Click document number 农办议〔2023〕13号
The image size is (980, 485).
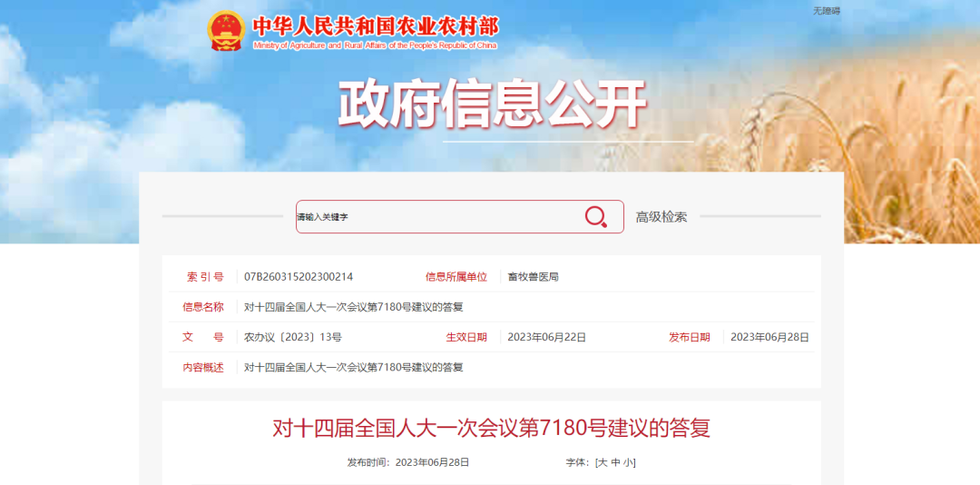pyautogui.click(x=293, y=337)
